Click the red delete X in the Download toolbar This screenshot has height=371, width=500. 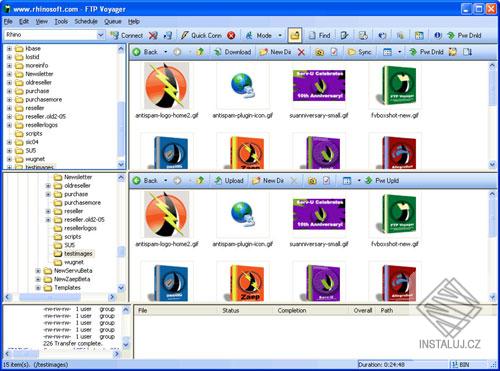click(x=301, y=52)
